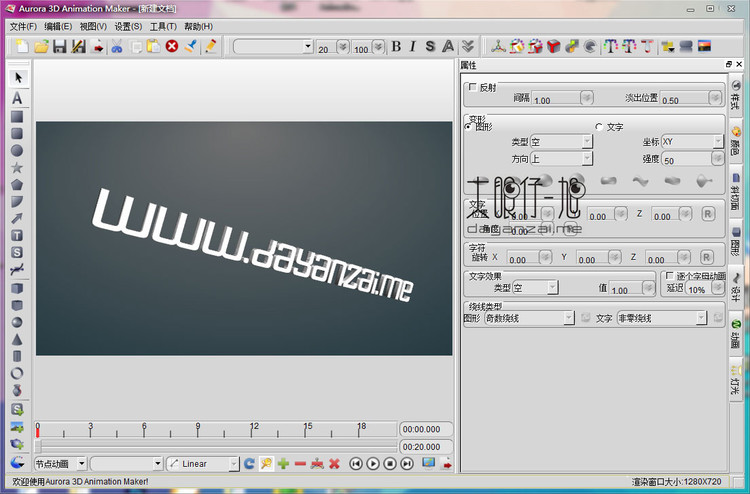This screenshot has height=494, width=750.
Task: Jump to the last frame button
Action: coord(407,463)
